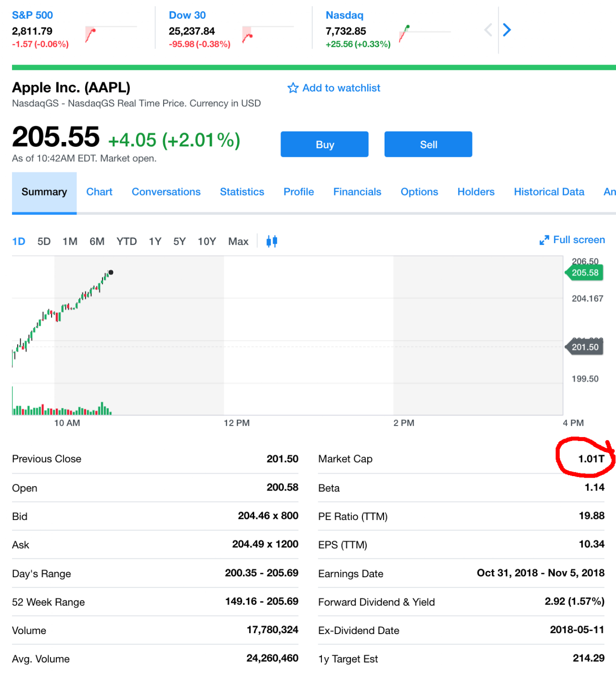Image resolution: width=616 pixels, height=674 pixels.
Task: Click the 12 PM chart axis label
Action: [x=237, y=423]
